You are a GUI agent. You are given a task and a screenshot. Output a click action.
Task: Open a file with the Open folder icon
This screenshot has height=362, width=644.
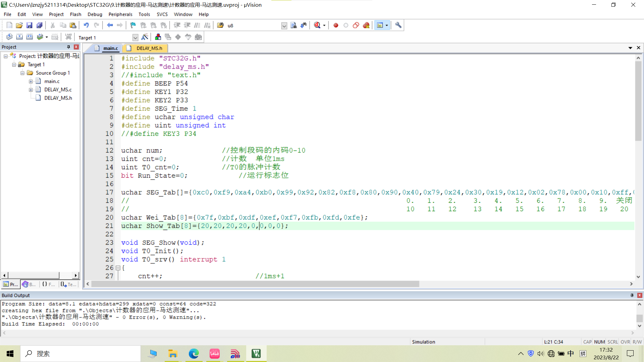point(19,25)
